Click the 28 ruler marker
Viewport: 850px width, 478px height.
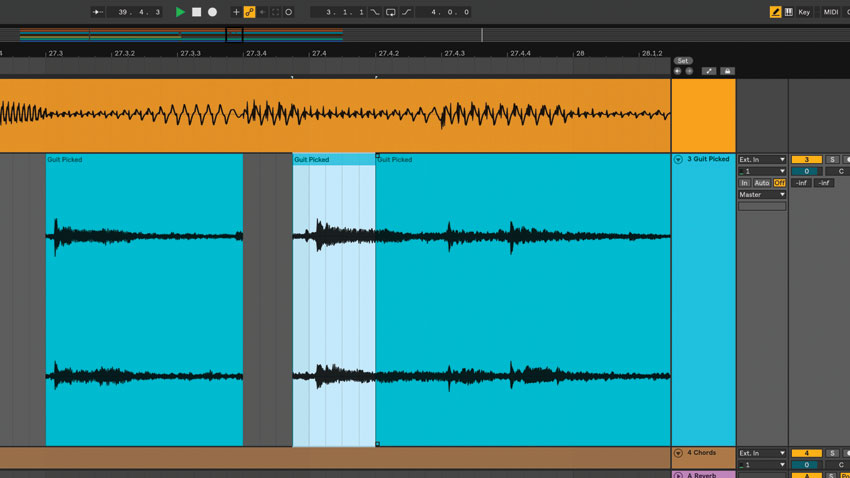[x=580, y=54]
